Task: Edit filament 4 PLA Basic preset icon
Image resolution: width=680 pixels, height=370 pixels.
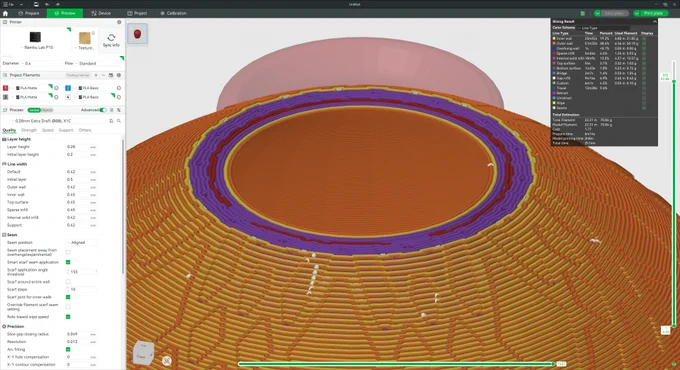Action: coord(118,97)
